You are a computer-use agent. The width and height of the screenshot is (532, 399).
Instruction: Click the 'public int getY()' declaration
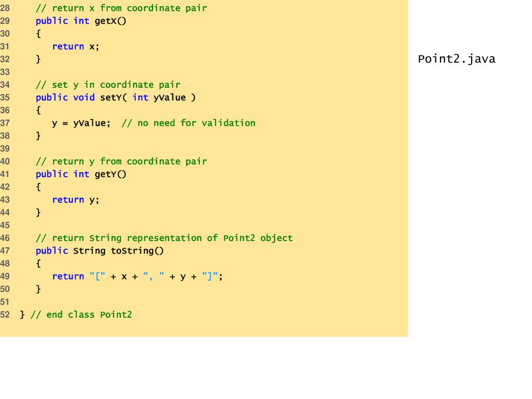click(81, 175)
